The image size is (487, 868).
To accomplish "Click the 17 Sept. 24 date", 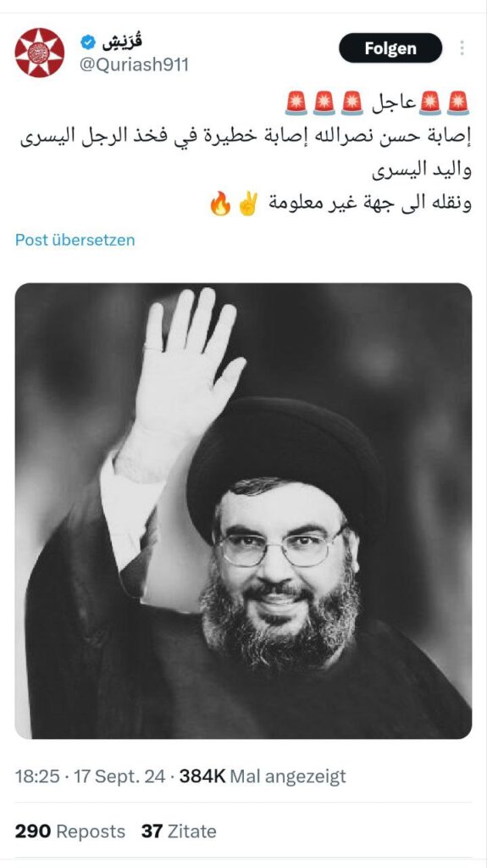I will [119, 776].
